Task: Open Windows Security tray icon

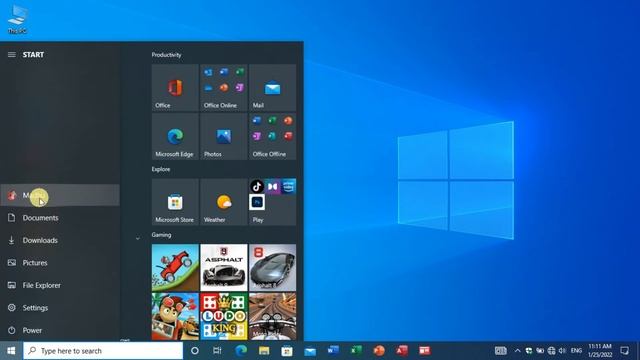Action: 529,351
